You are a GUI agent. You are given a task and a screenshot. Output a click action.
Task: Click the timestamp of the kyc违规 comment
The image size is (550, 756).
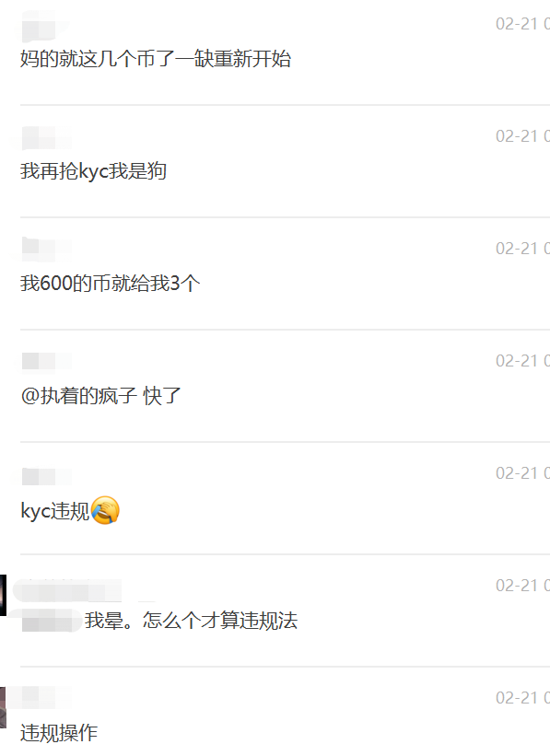[522, 473]
